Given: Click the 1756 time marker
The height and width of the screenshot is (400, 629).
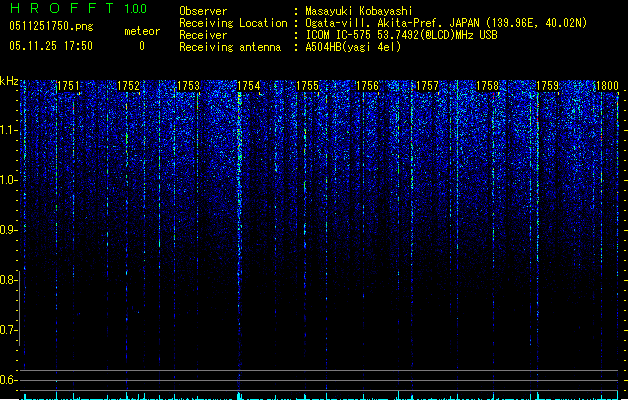Looking at the screenshot, I should pos(367,86).
